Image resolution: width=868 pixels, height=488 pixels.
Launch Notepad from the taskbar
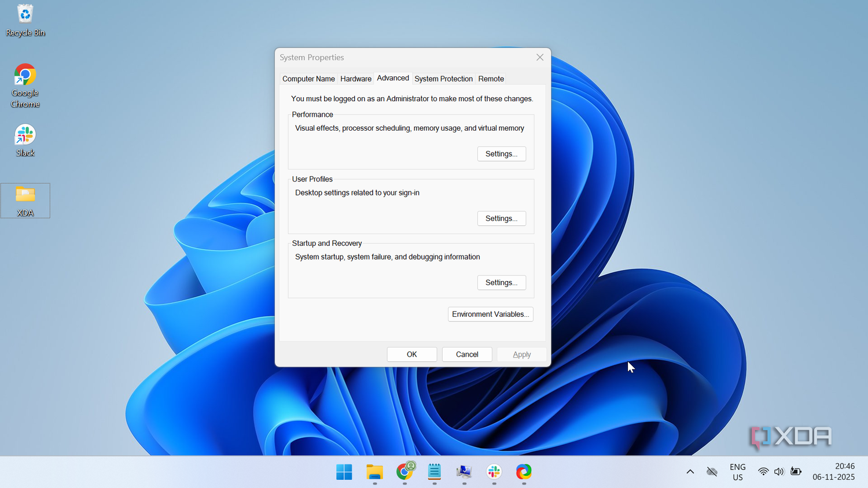coord(434,472)
